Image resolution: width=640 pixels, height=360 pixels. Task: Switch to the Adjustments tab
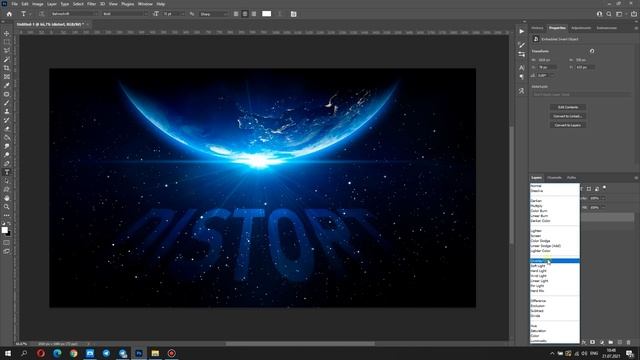click(581, 28)
